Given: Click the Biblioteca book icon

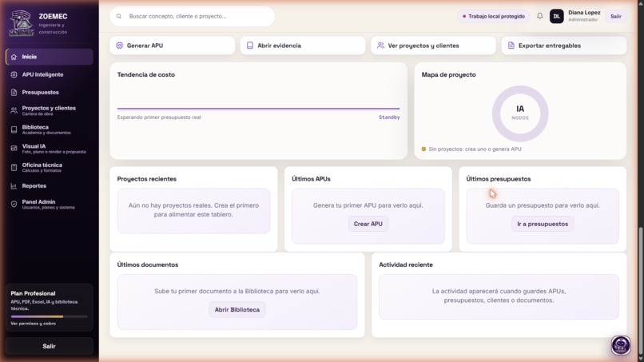Looking at the screenshot, I should point(14,129).
